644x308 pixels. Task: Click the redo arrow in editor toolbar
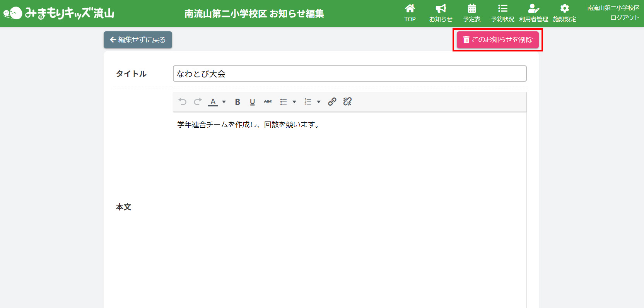[x=198, y=102]
